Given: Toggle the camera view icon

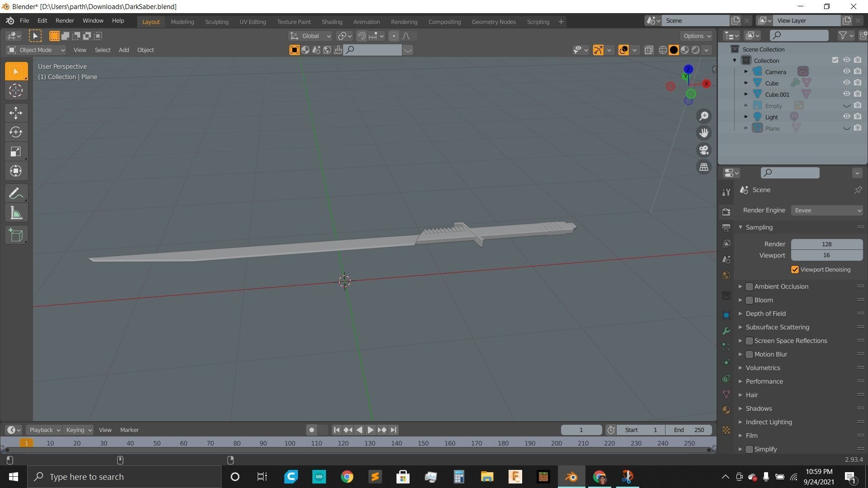Looking at the screenshot, I should click(704, 150).
